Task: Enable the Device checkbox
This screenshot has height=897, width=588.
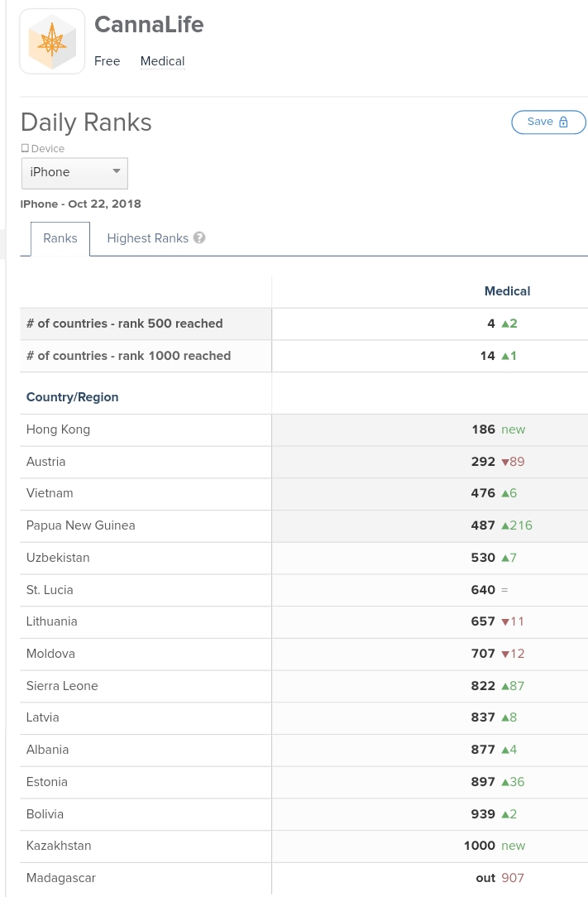Action: click(x=25, y=147)
